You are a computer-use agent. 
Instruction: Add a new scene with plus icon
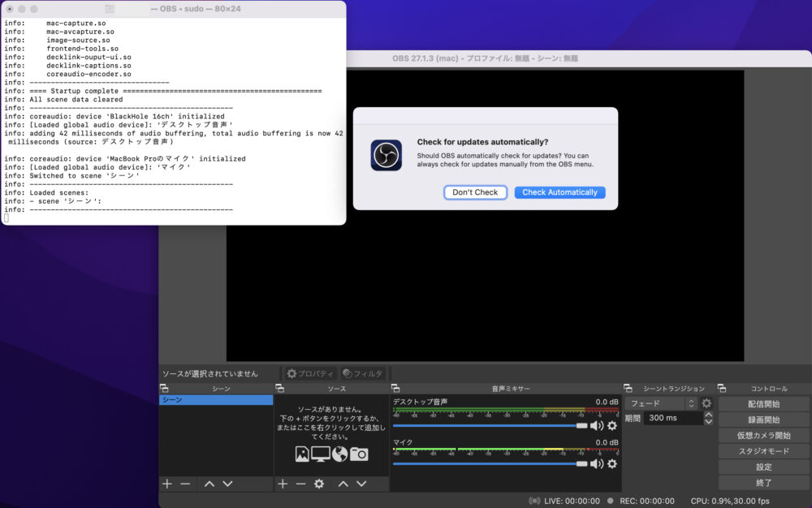coord(166,484)
